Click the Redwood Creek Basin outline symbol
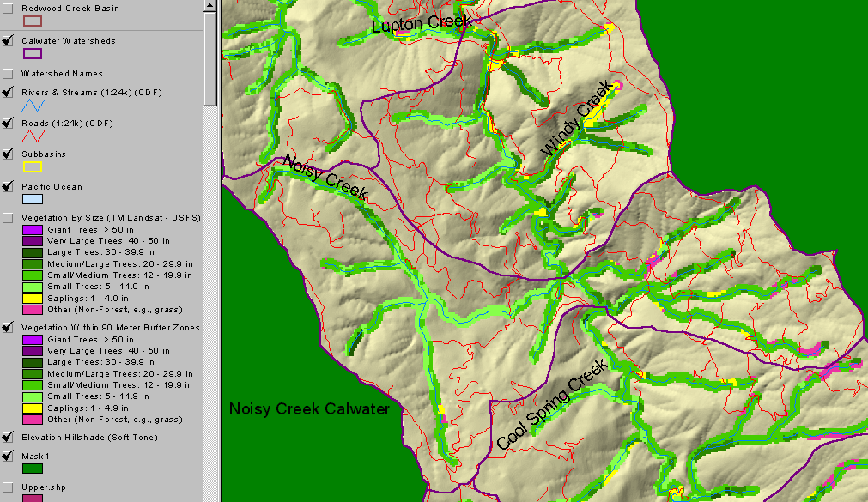 pos(33,21)
